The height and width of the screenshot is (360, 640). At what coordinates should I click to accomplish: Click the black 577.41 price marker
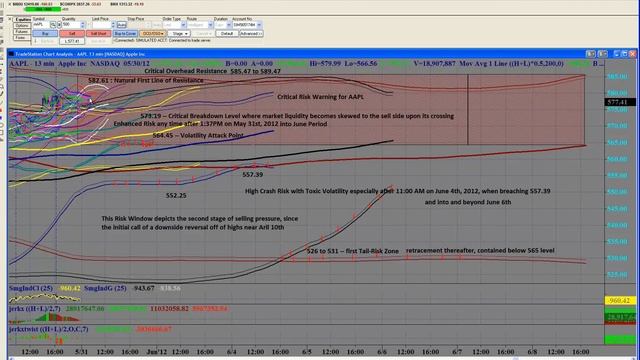(x=620, y=102)
